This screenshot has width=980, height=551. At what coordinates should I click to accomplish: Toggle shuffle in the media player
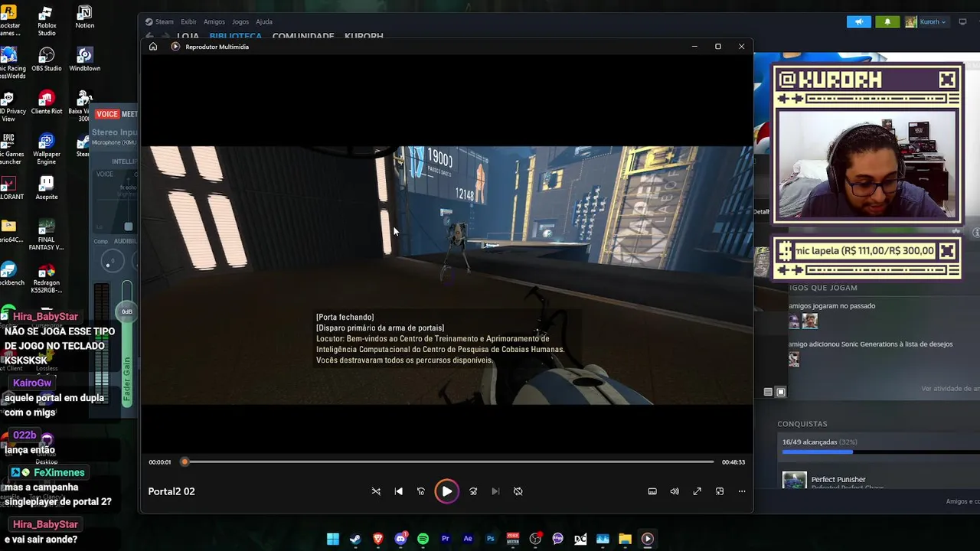[x=376, y=491]
